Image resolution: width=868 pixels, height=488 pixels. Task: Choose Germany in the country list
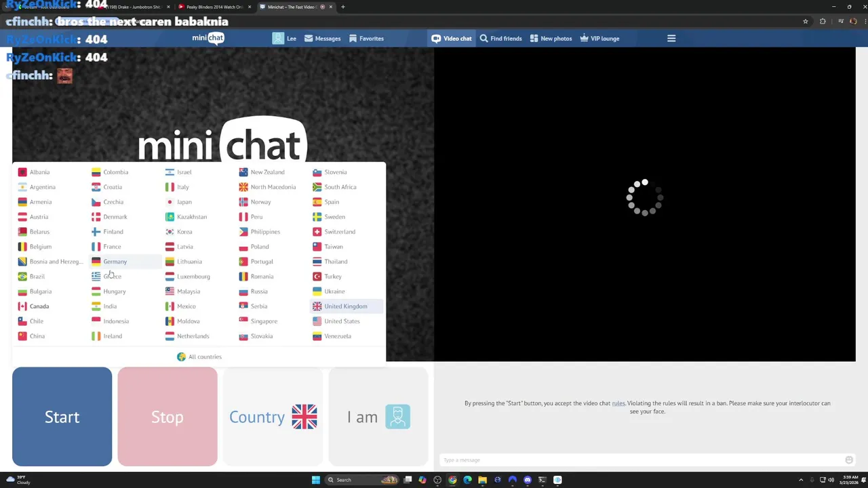pos(125,262)
